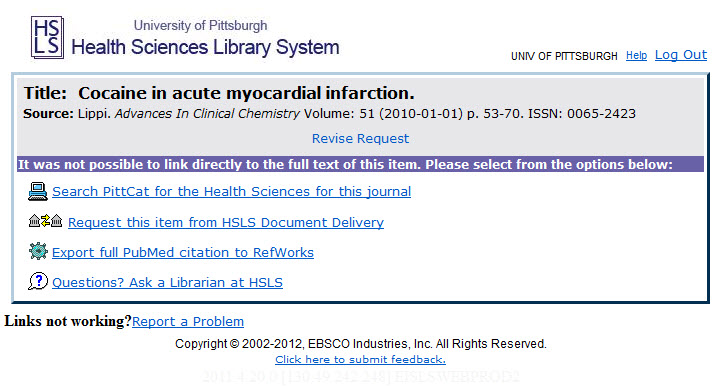Request this item from HSLS Document Delivery

(x=226, y=223)
